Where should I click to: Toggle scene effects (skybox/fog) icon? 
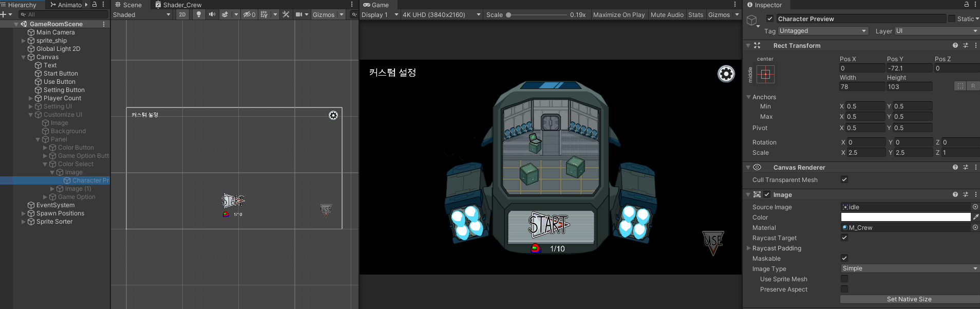[x=225, y=14]
